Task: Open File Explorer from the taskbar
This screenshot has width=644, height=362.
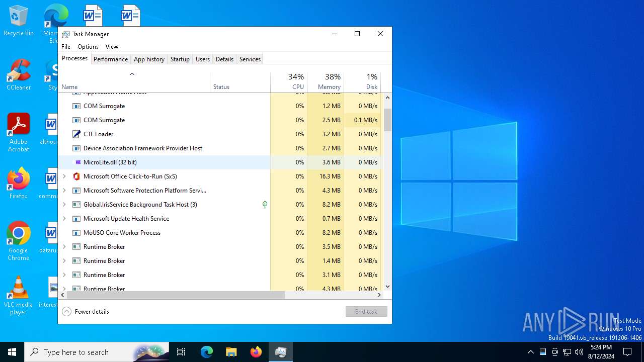Action: tap(231, 352)
